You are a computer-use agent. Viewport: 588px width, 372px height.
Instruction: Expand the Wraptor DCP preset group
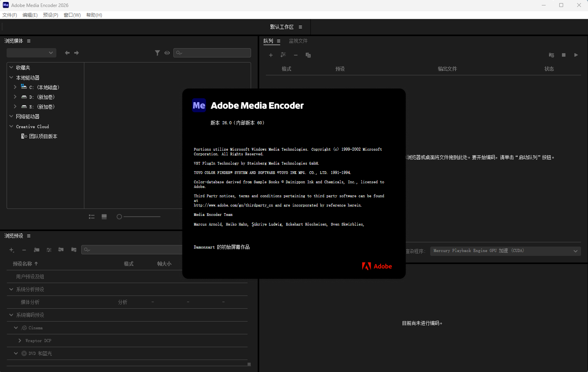click(x=20, y=341)
